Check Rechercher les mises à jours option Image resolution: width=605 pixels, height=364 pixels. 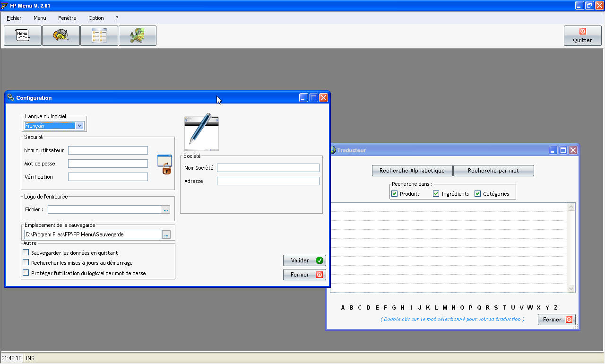tap(26, 262)
